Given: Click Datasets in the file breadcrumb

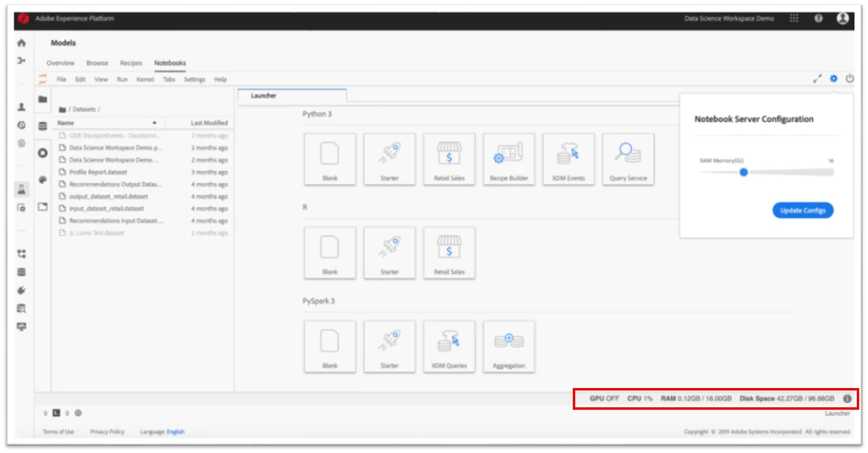Looking at the screenshot, I should [83, 110].
